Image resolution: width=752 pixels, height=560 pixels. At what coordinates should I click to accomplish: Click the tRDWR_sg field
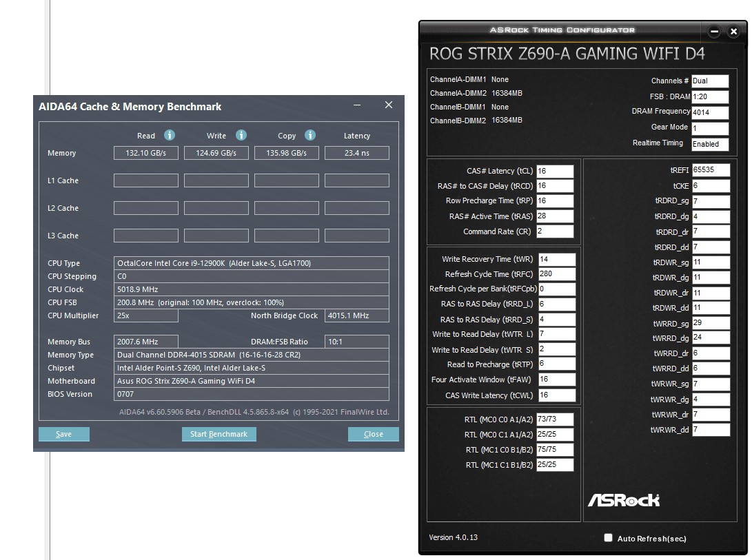pyautogui.click(x=711, y=262)
